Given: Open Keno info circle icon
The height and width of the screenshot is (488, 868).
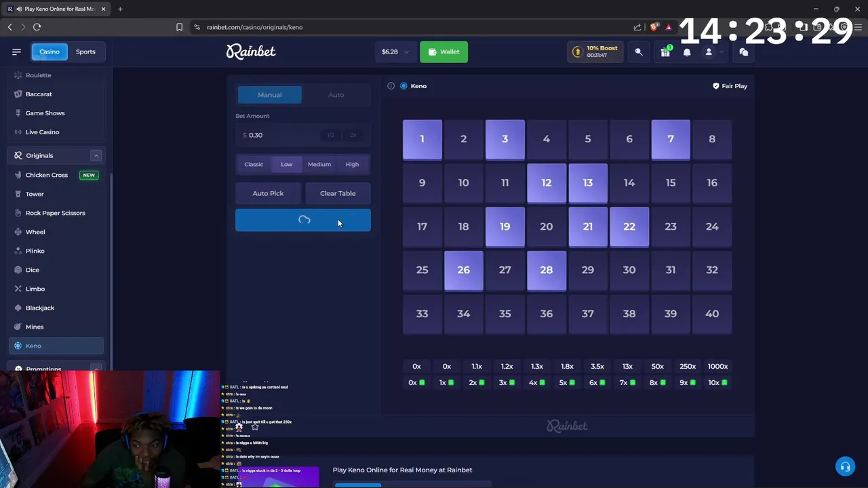Looking at the screenshot, I should pos(391,86).
